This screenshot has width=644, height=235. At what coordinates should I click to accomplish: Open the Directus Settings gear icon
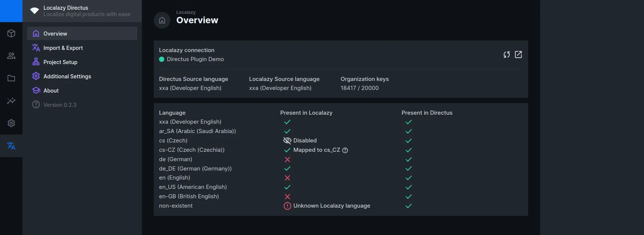[11, 123]
